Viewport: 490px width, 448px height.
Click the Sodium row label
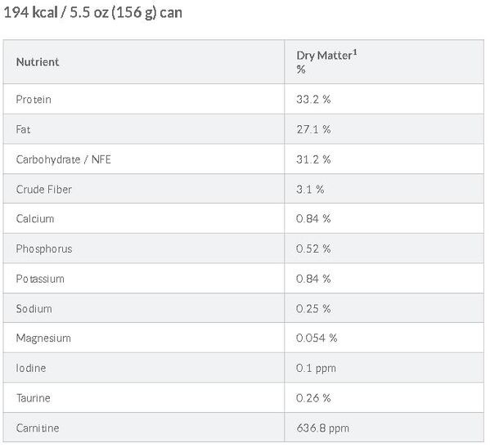[34, 309]
